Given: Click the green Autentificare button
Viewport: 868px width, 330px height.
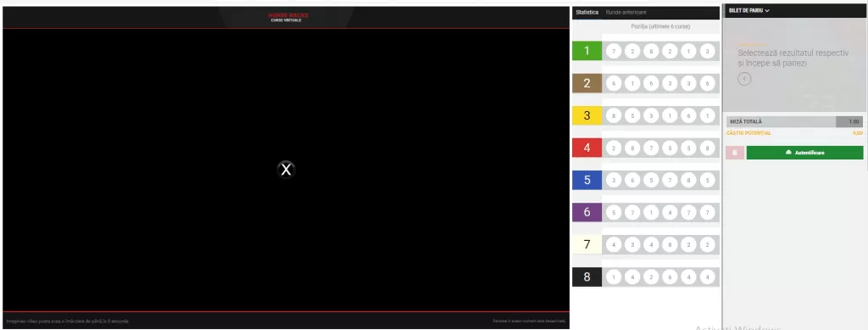Looking at the screenshot, I should [805, 153].
